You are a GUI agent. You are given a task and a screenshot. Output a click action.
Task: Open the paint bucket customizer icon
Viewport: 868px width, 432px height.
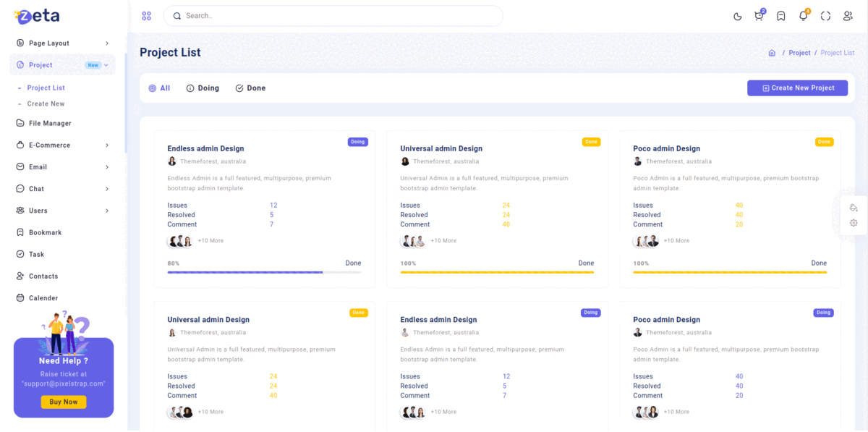click(x=854, y=208)
